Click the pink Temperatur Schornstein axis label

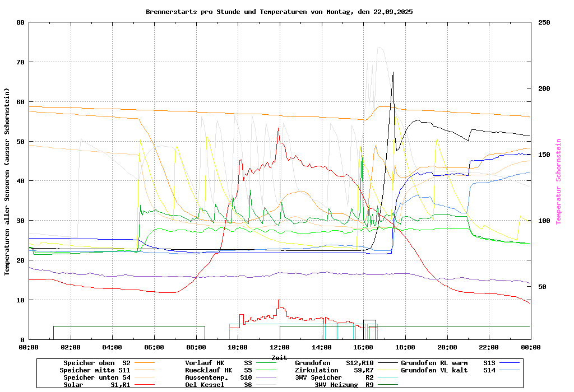point(558,181)
